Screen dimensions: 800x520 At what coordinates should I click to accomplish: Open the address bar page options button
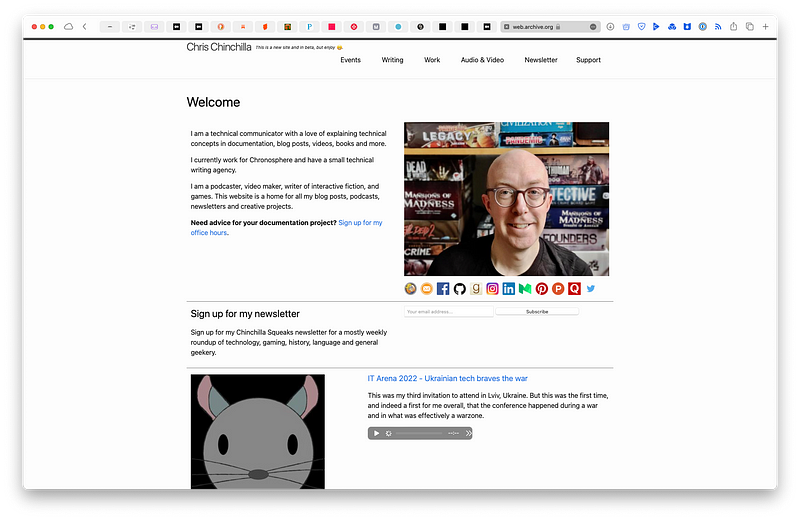(x=593, y=27)
